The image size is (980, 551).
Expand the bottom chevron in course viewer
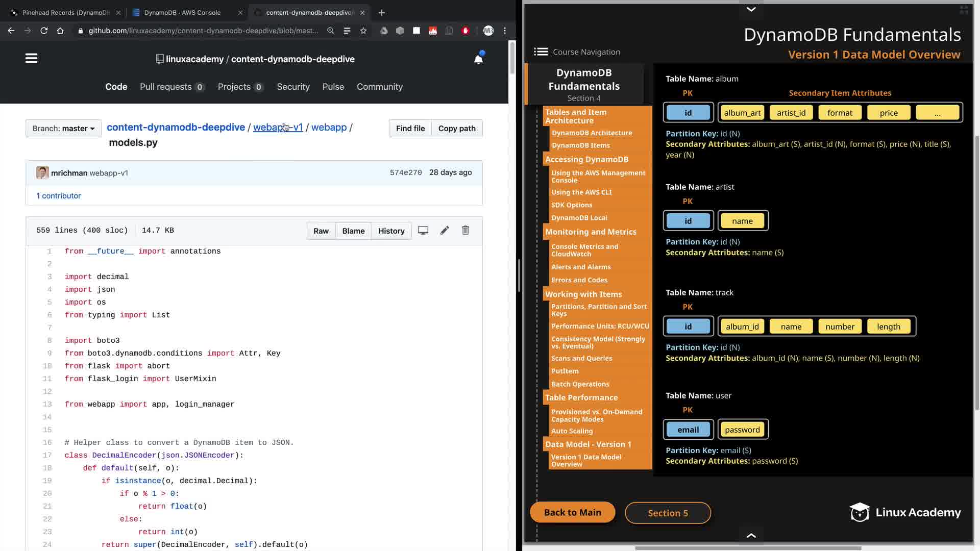(x=751, y=535)
